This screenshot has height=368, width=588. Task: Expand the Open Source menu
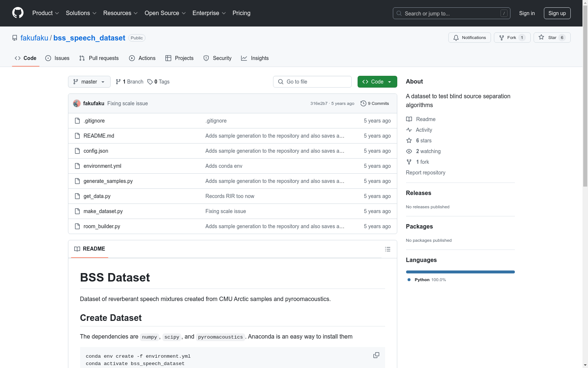click(165, 13)
